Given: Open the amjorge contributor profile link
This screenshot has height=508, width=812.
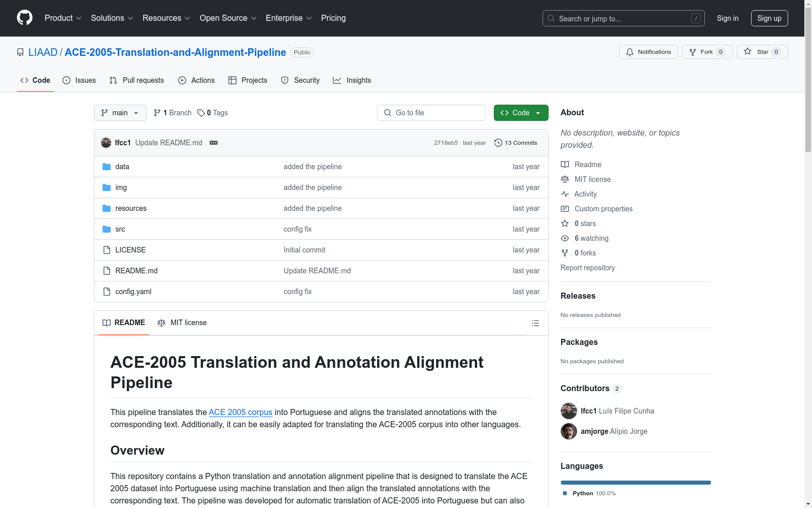Looking at the screenshot, I should coord(595,431).
